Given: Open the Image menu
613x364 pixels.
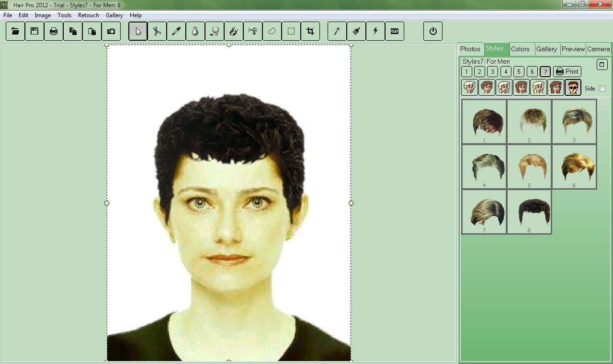Looking at the screenshot, I should click(x=43, y=15).
